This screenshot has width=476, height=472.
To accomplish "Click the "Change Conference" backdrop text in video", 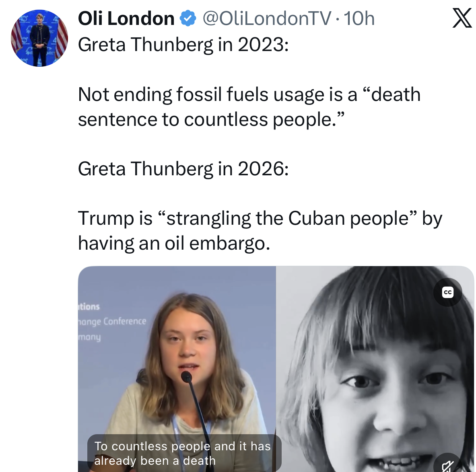I will tap(112, 322).
